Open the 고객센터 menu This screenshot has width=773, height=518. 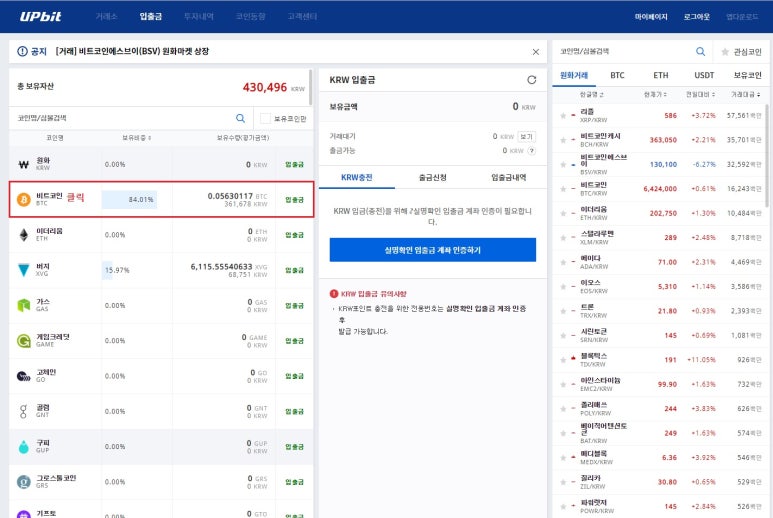[x=302, y=17]
